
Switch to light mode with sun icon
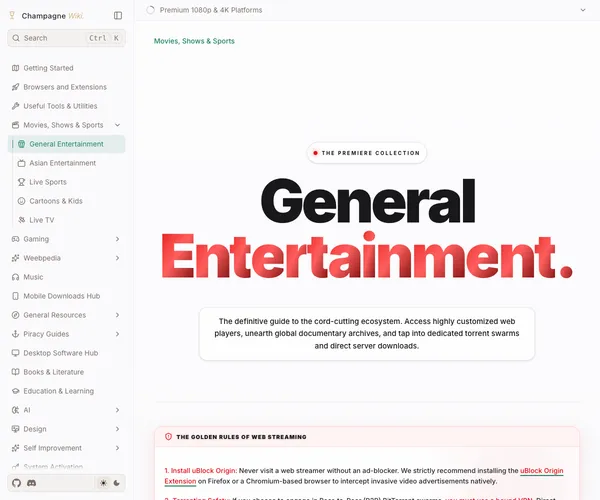pyautogui.click(x=103, y=483)
